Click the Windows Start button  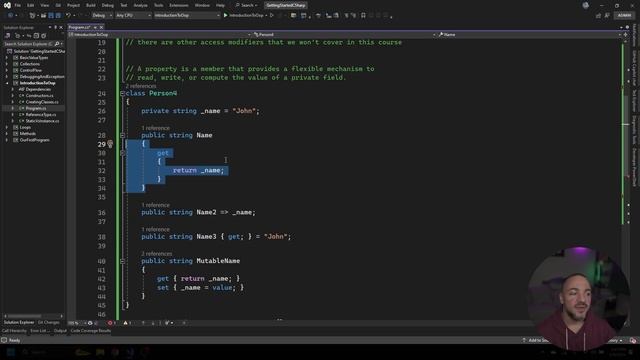pyautogui.click(x=11, y=352)
